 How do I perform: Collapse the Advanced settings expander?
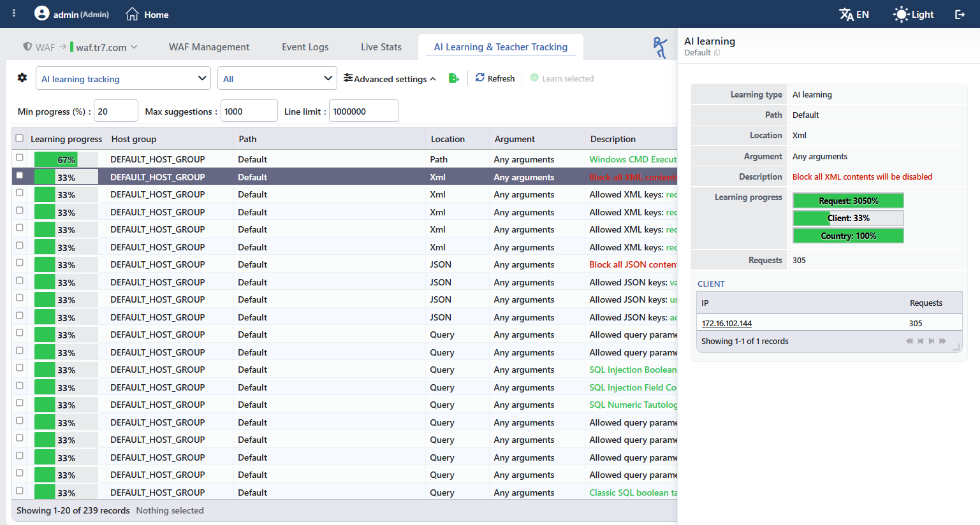(x=390, y=78)
